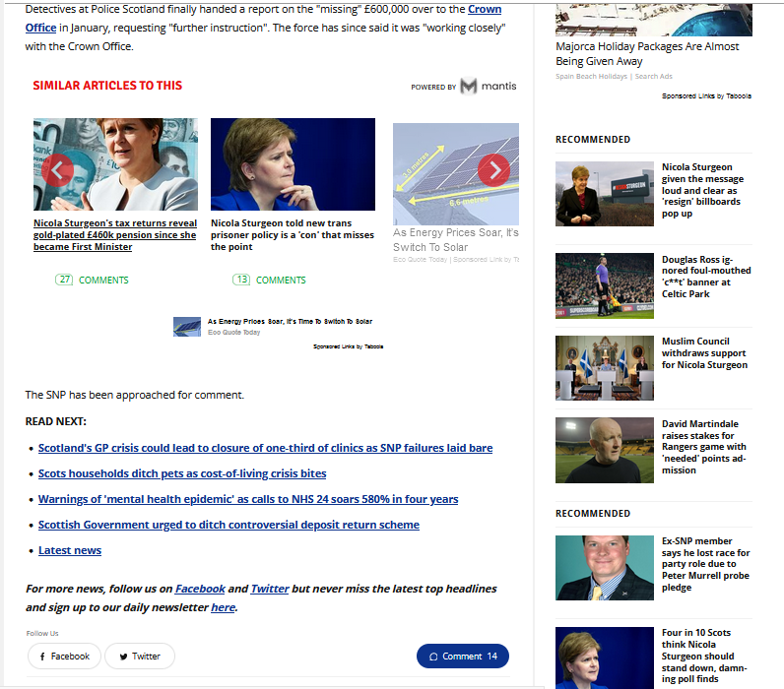
Task: Open Ex-SNP member Peter Murrell probe article
Action: coord(705,564)
